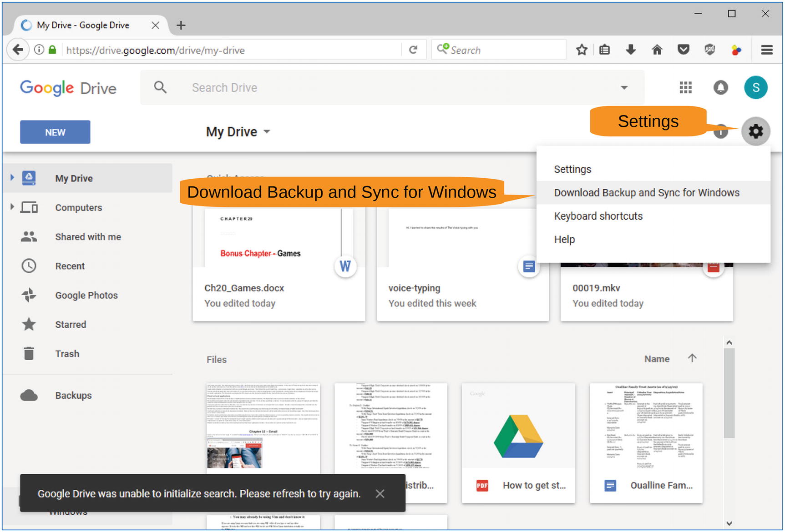This screenshot has width=785, height=532.
Task: Open Computers in the sidebar
Action: click(x=87, y=207)
